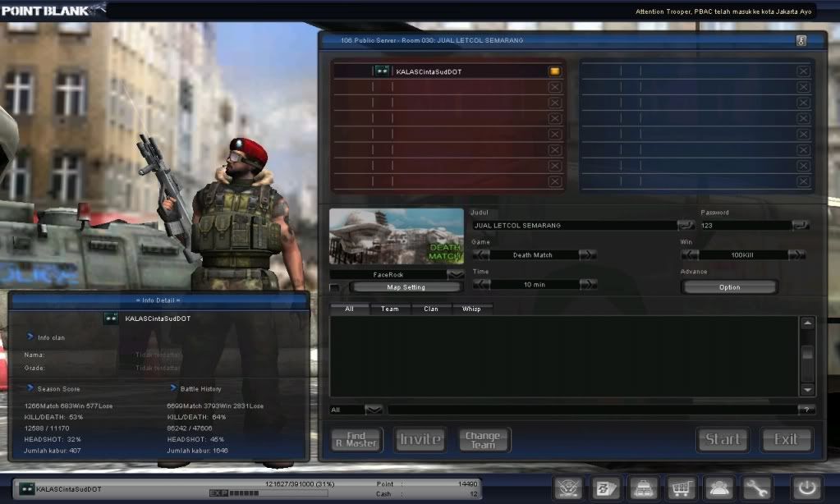Click the Invite button
Screen dimensions: 840x504
point(420,440)
